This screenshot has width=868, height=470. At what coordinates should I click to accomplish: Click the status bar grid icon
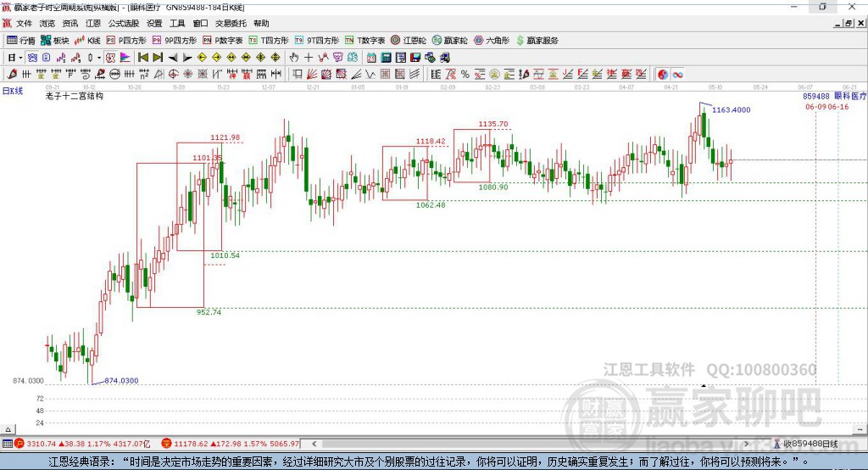(x=7, y=444)
